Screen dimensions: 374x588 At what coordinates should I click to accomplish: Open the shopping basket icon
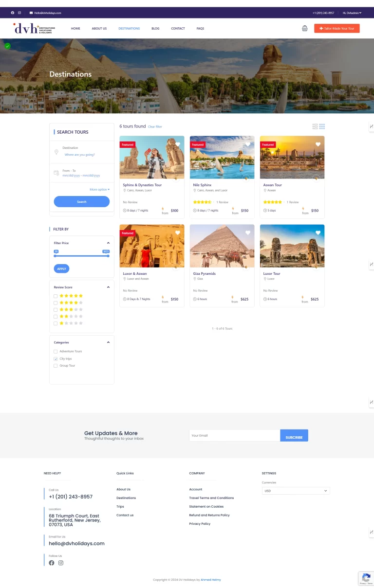point(304,28)
